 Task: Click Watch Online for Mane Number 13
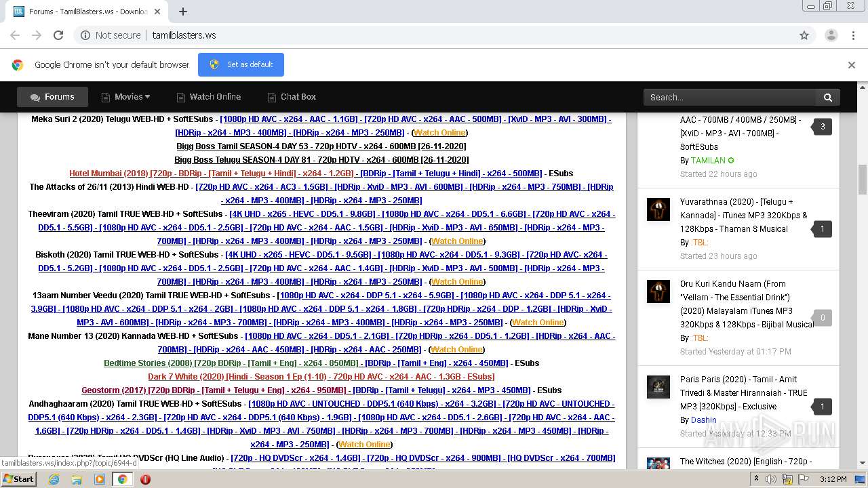[457, 350]
